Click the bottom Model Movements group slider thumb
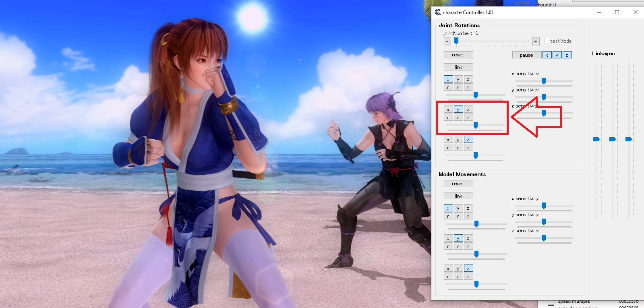This screenshot has height=308, width=644. [x=476, y=284]
